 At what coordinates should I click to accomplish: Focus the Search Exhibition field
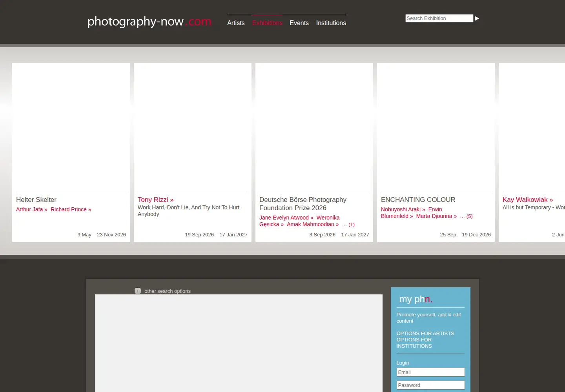coord(439,18)
